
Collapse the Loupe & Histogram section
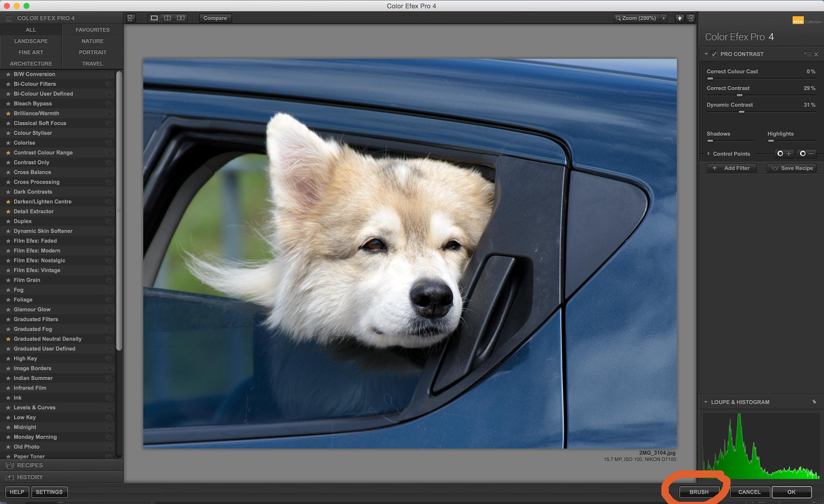706,402
